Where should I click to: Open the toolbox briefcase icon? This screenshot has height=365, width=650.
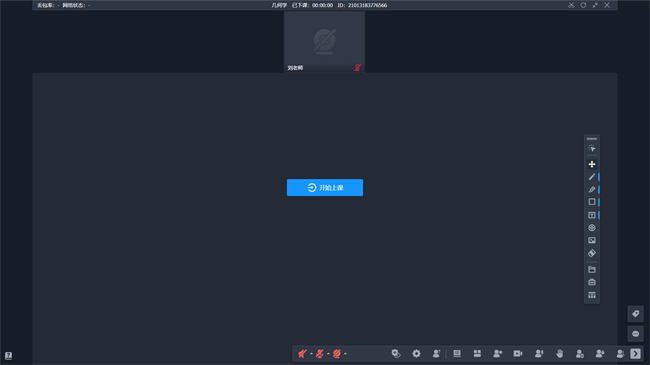pyautogui.click(x=592, y=282)
